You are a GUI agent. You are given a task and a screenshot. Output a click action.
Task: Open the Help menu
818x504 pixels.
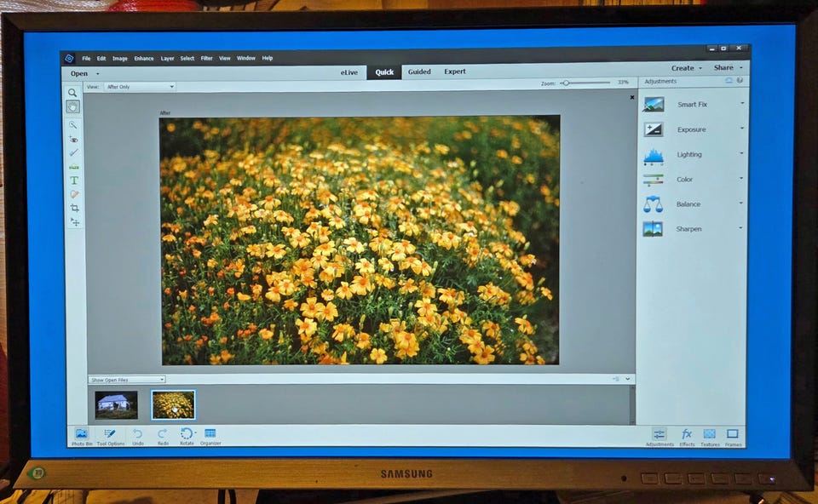pyautogui.click(x=268, y=59)
